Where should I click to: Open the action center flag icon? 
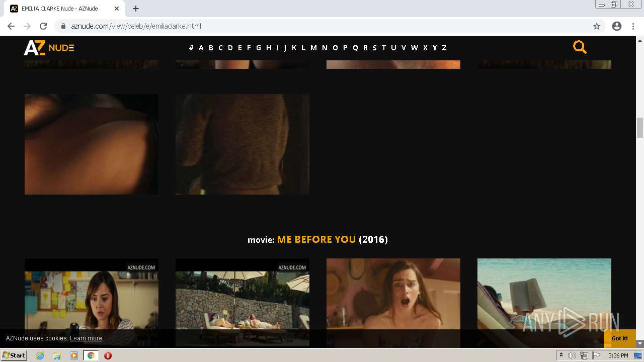[x=596, y=355]
